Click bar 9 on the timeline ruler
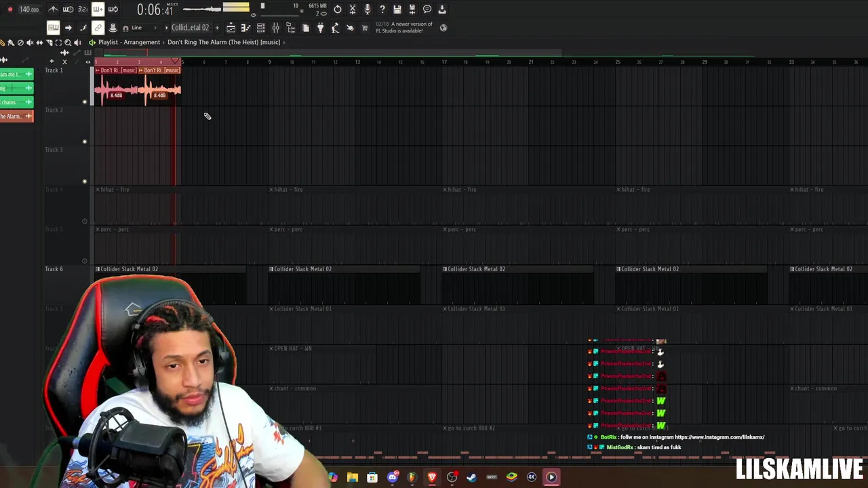This screenshot has width=868, height=488. (x=269, y=62)
